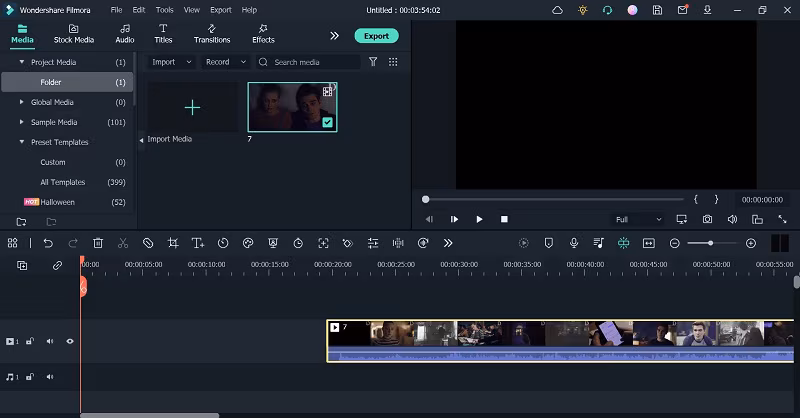
Task: Click the Delete trash icon in timeline toolbar
Action: point(98,243)
